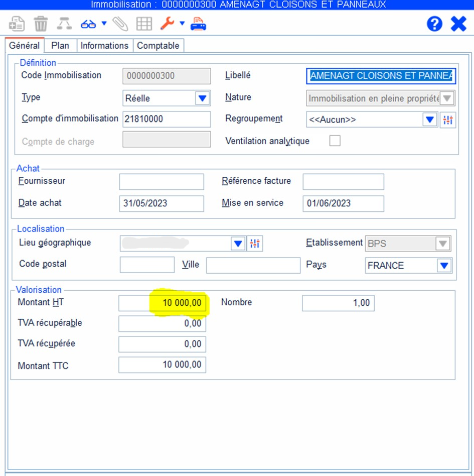Open the wrench tools icon

pyautogui.click(x=167, y=24)
